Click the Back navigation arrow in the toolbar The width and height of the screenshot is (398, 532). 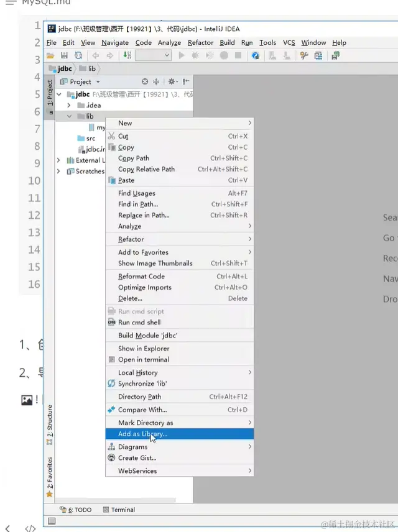pyautogui.click(x=95, y=56)
